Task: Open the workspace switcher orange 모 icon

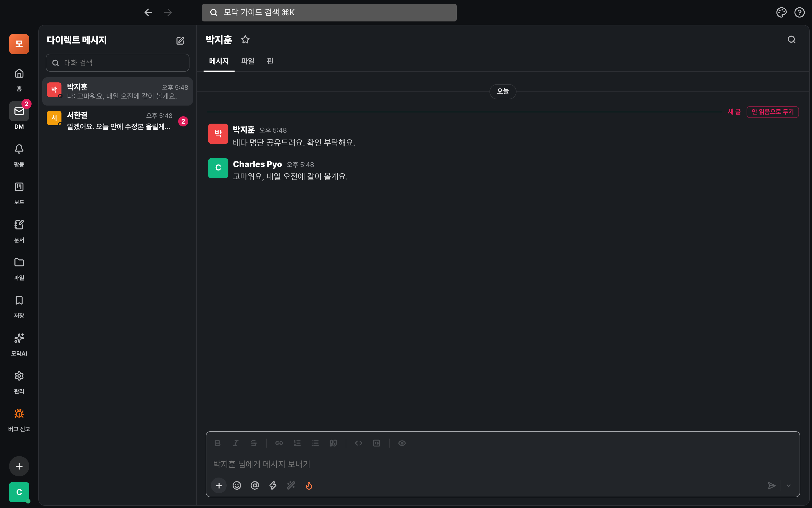Action: [x=19, y=44]
